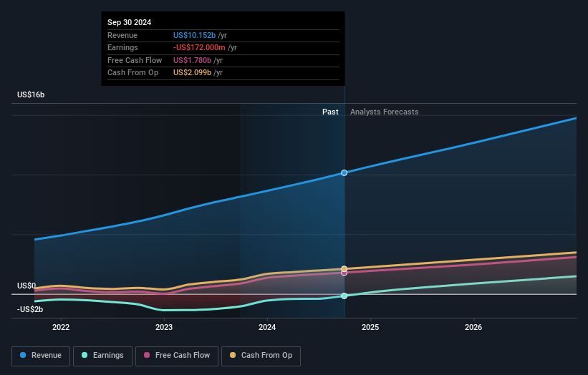Click the -US$172.000m earnings value
This screenshot has height=375, width=588.
tap(199, 47)
